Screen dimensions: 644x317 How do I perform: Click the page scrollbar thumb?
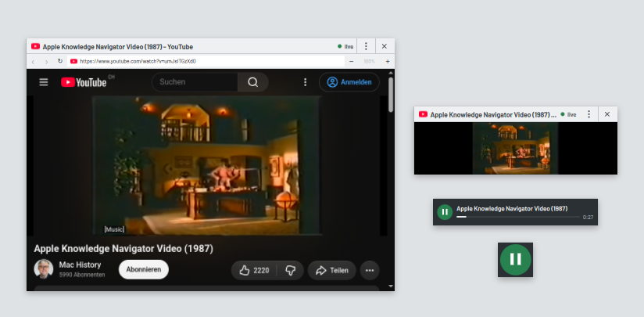coord(391,94)
